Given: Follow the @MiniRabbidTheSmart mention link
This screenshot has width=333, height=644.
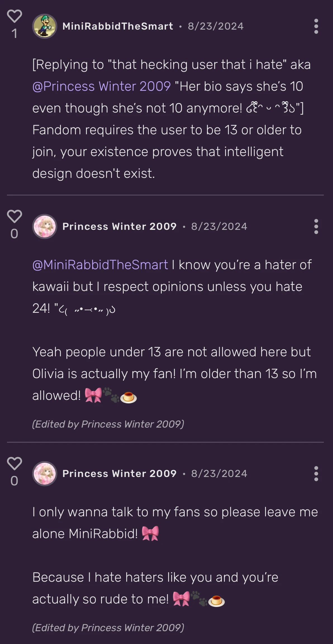Looking at the screenshot, I should pyautogui.click(x=100, y=265).
